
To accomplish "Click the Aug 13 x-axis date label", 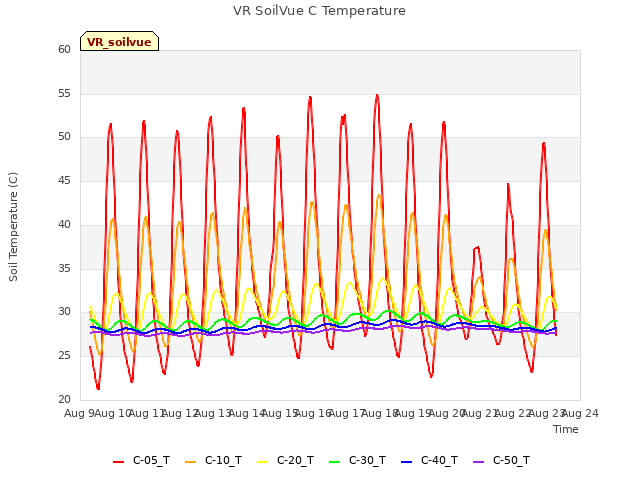I will pos(213,413).
